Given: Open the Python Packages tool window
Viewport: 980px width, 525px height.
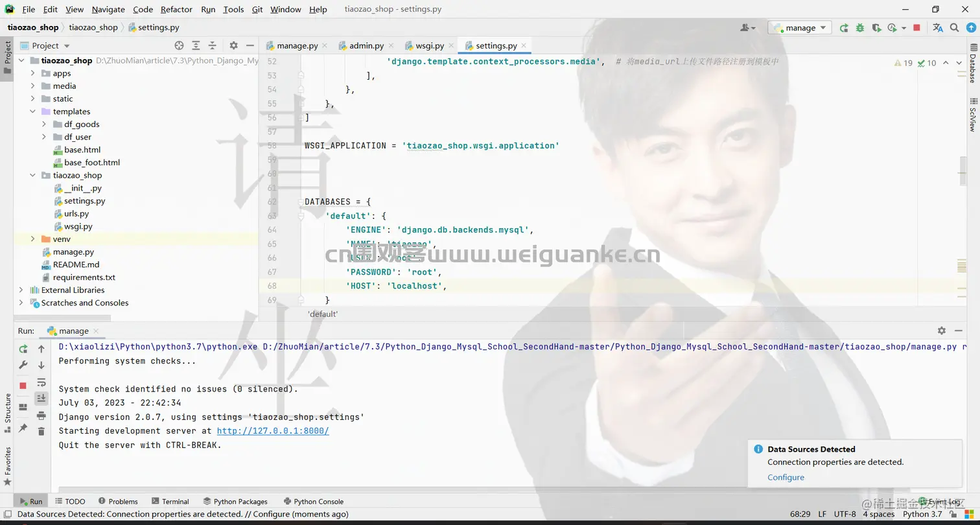Looking at the screenshot, I should pyautogui.click(x=235, y=501).
